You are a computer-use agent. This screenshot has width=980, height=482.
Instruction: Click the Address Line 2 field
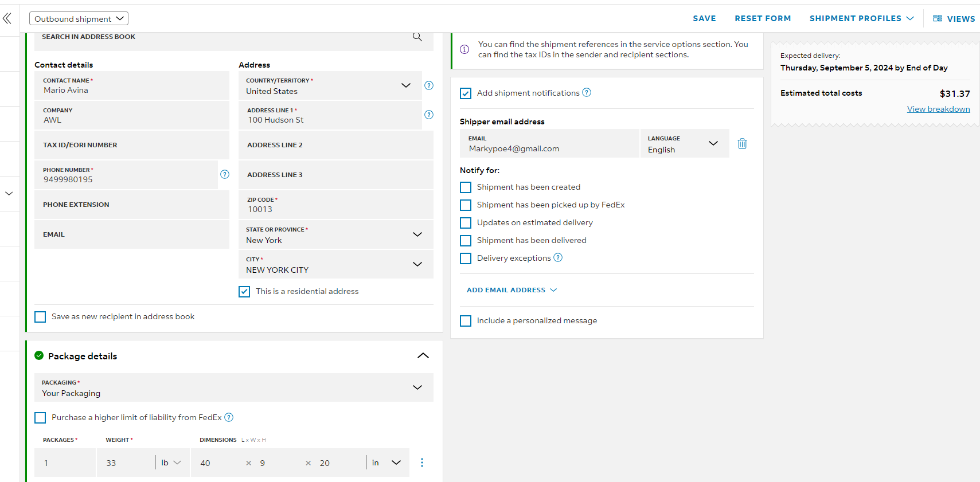point(336,145)
